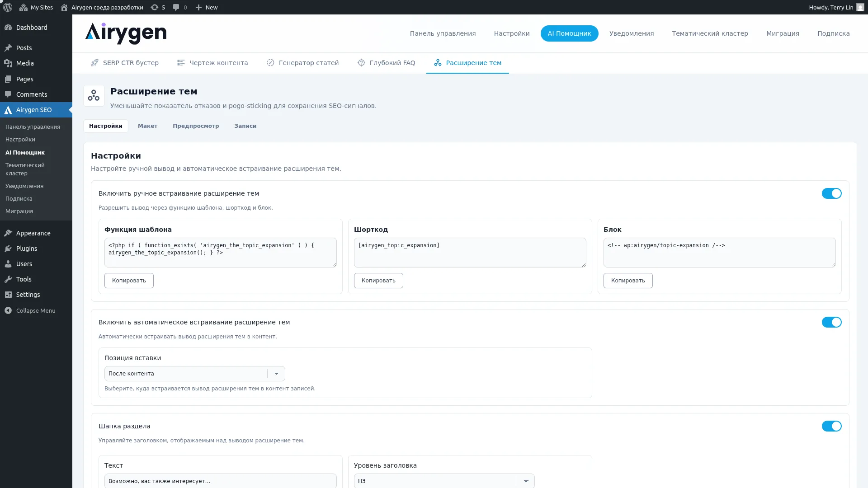Open Terry Lin's avatar in admin bar
Viewport: 868px width, 488px height.
tap(860, 7)
